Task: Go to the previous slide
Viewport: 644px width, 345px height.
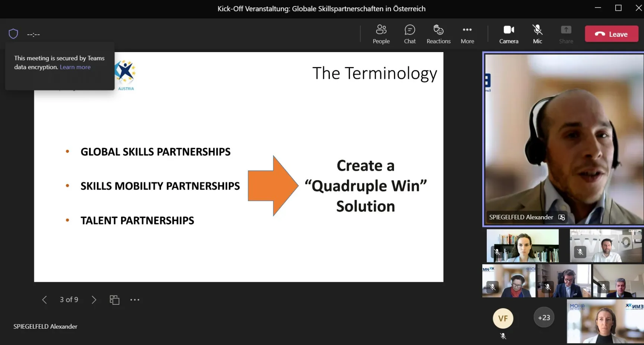Action: (x=44, y=300)
